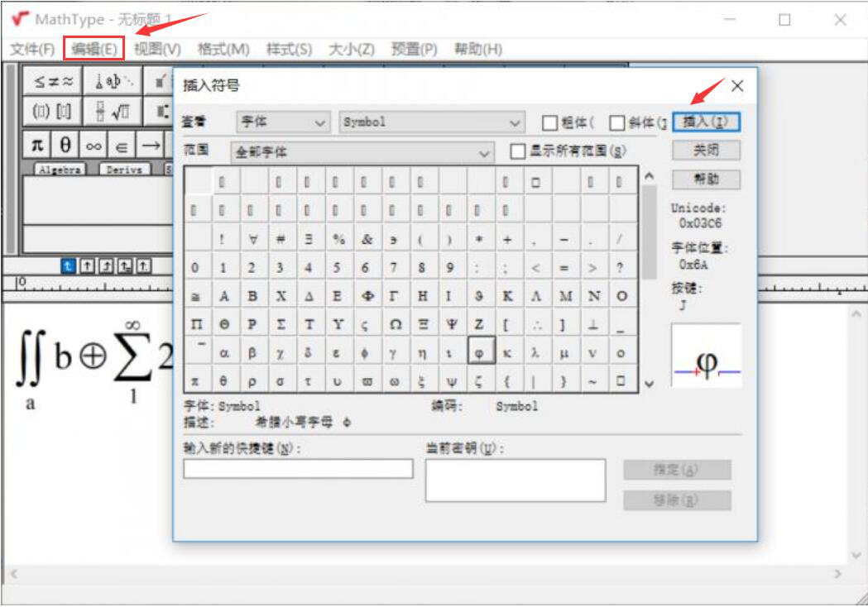Pick the therefore ∴ symbol in the grid
The width and height of the screenshot is (868, 607).
(x=536, y=324)
